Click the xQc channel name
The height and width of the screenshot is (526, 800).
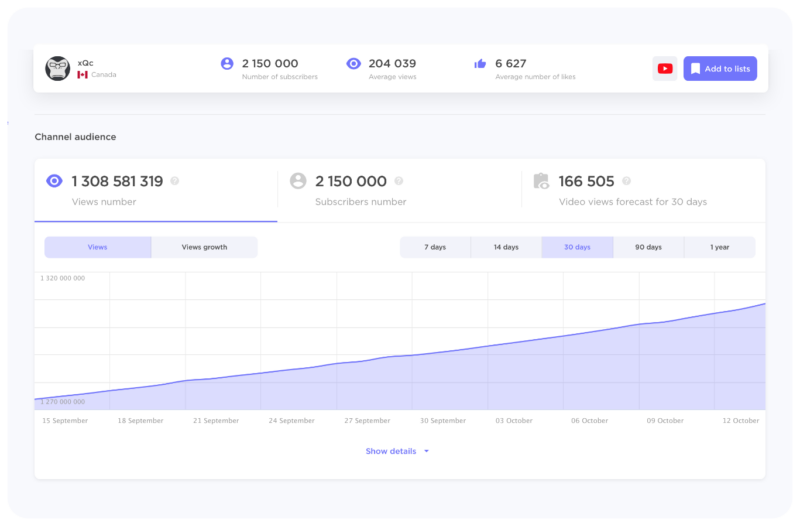85,63
